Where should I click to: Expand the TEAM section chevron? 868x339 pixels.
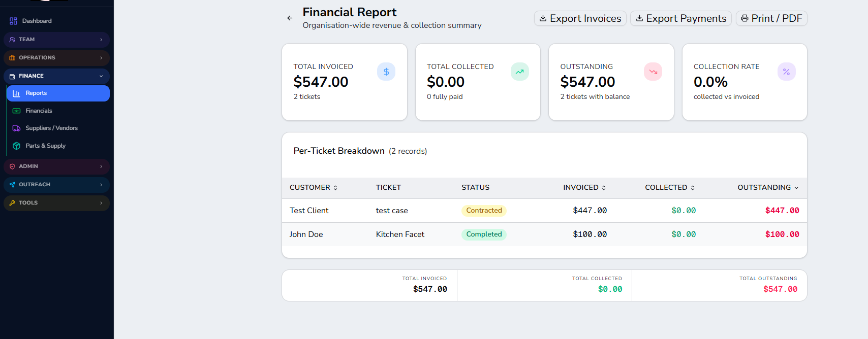101,40
